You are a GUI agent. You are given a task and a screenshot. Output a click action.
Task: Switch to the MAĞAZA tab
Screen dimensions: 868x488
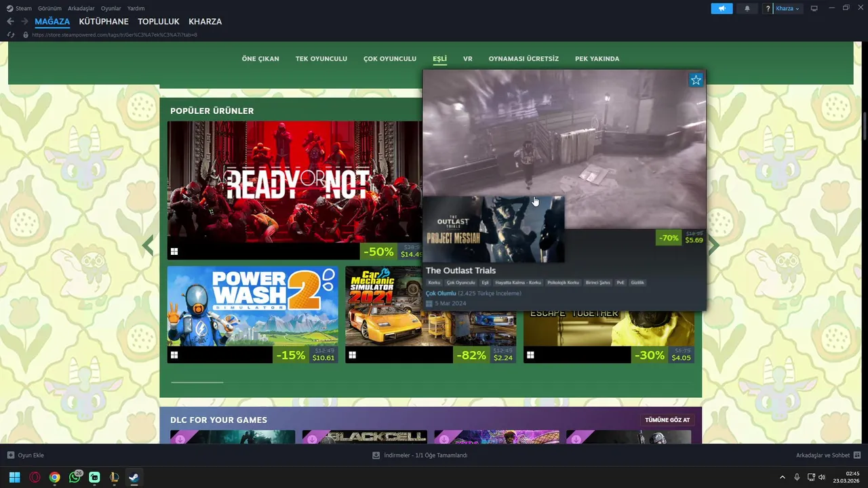click(52, 22)
